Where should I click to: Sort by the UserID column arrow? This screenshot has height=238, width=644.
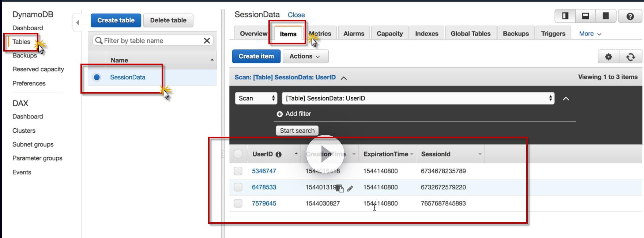(x=296, y=154)
